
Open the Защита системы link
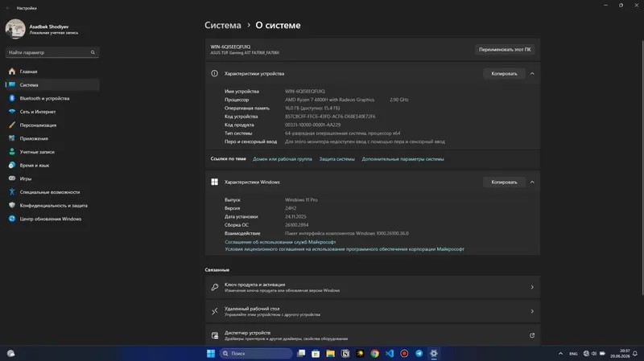pyautogui.click(x=336, y=158)
